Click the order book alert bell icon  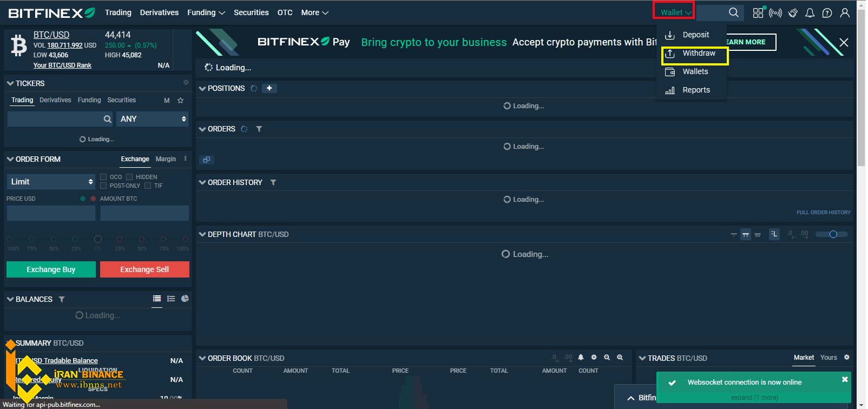tap(581, 358)
